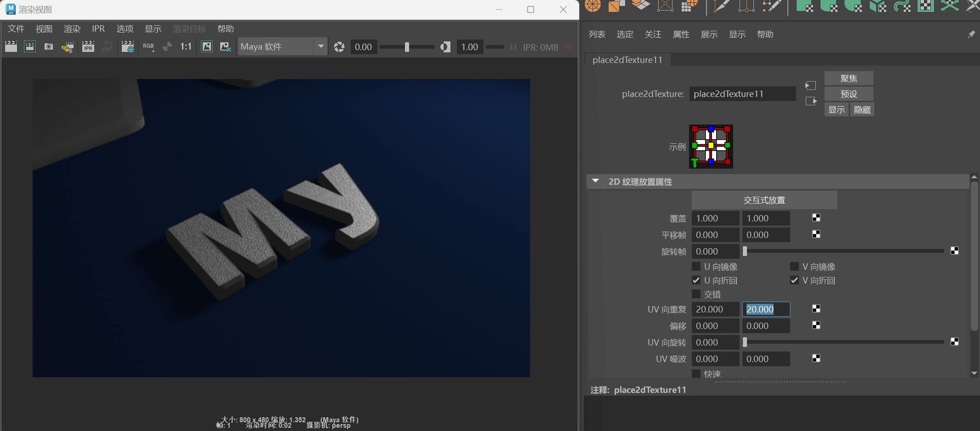
Task: Click the exposure value field 0.00
Action: tap(364, 47)
